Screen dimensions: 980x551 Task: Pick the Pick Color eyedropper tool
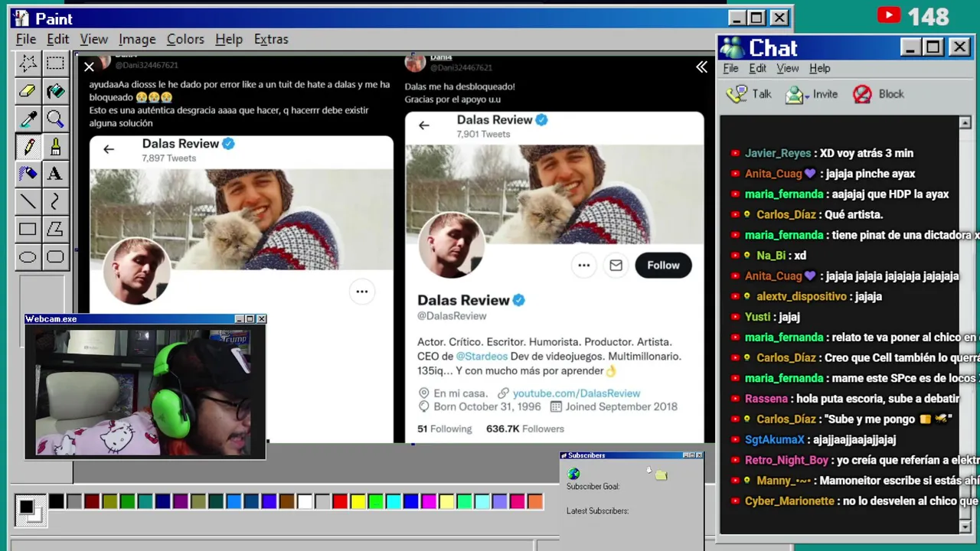tap(28, 119)
